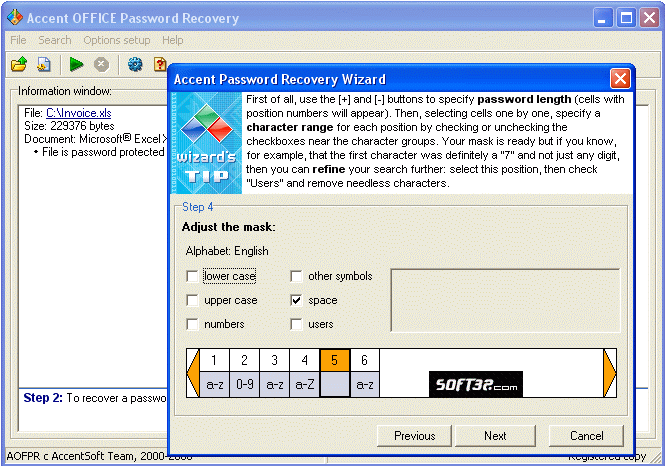This screenshot has height=466, width=665.
Task: Uncheck the space checkbox
Action: tap(296, 301)
